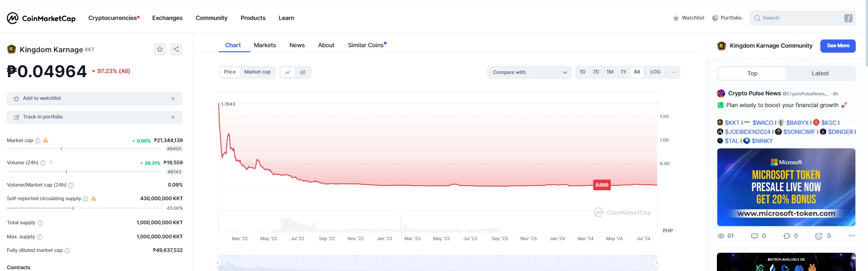
Task: Click See More button
Action: click(x=838, y=46)
